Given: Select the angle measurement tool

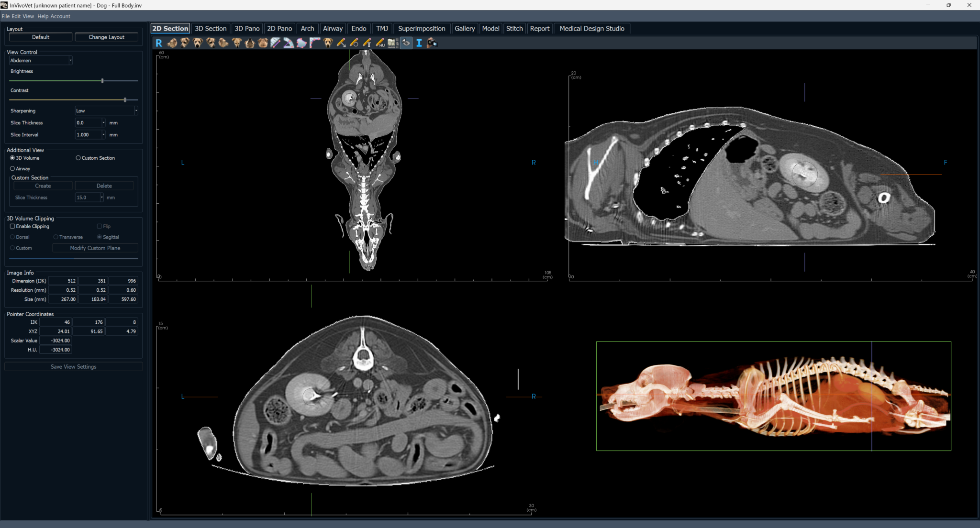Looking at the screenshot, I should coord(288,43).
